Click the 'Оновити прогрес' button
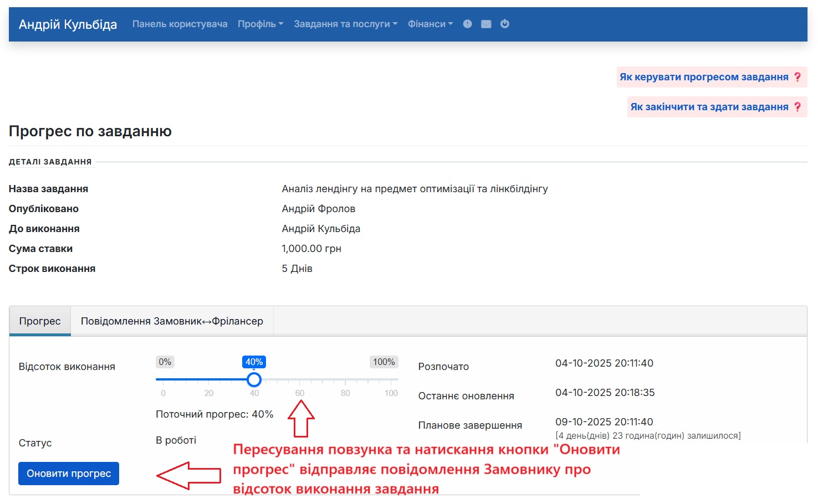Screen dimensions: 818x504 [68, 474]
